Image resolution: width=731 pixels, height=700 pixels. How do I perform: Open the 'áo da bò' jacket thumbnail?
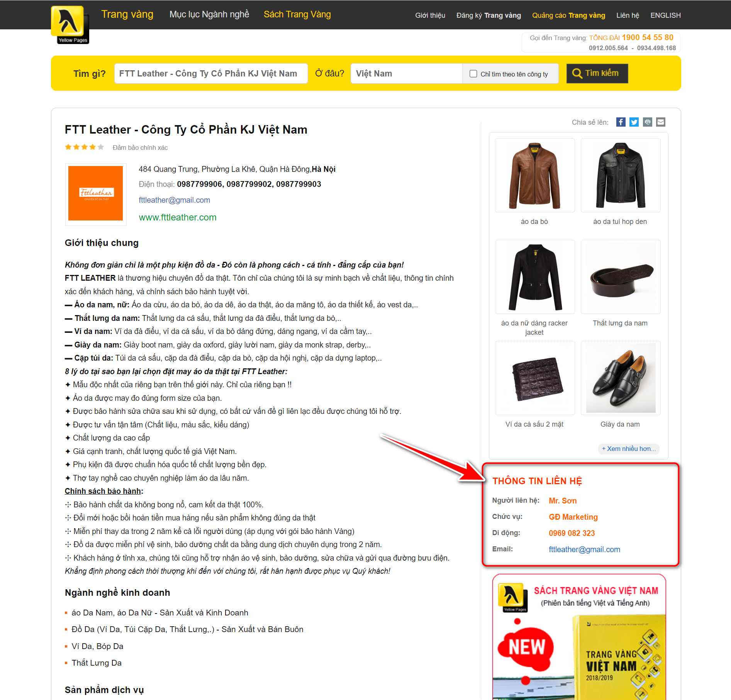point(535,175)
